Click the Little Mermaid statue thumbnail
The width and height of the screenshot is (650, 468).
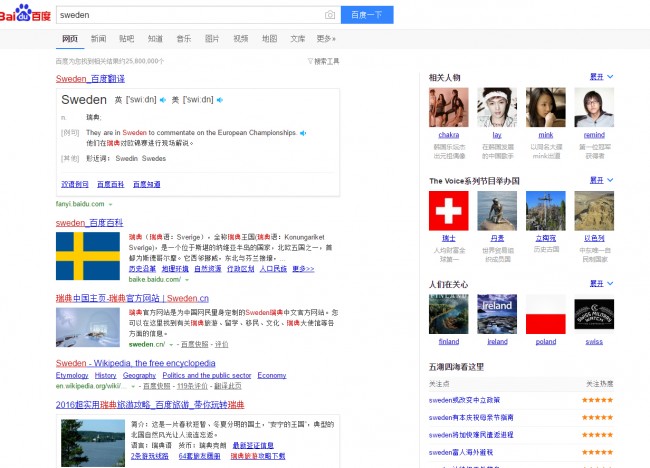point(497,211)
